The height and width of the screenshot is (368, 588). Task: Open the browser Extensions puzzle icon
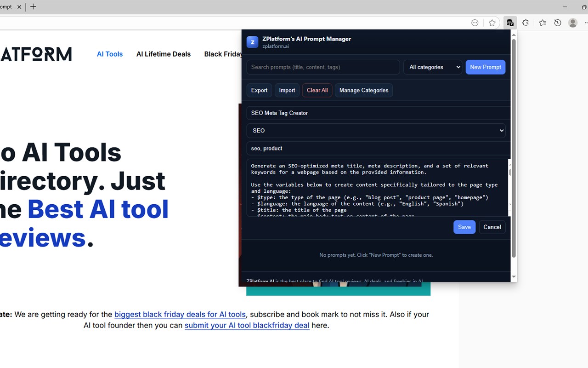pos(526,23)
